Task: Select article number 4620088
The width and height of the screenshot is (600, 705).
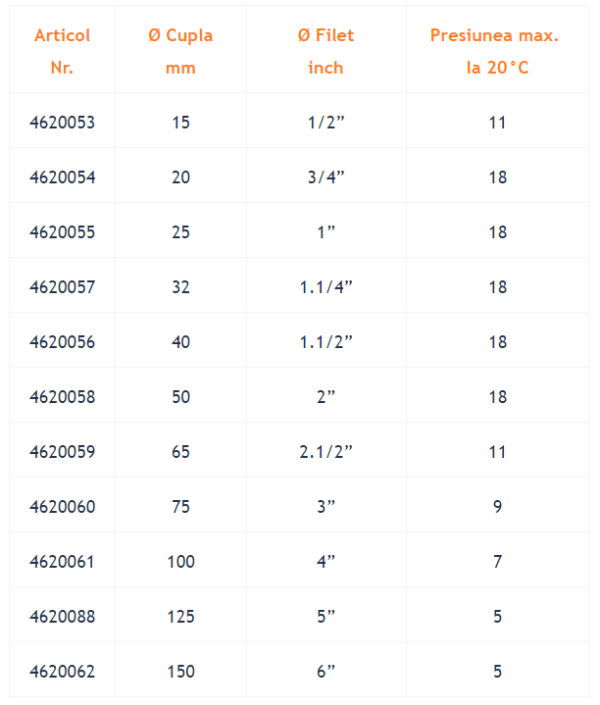Action: [x=62, y=616]
